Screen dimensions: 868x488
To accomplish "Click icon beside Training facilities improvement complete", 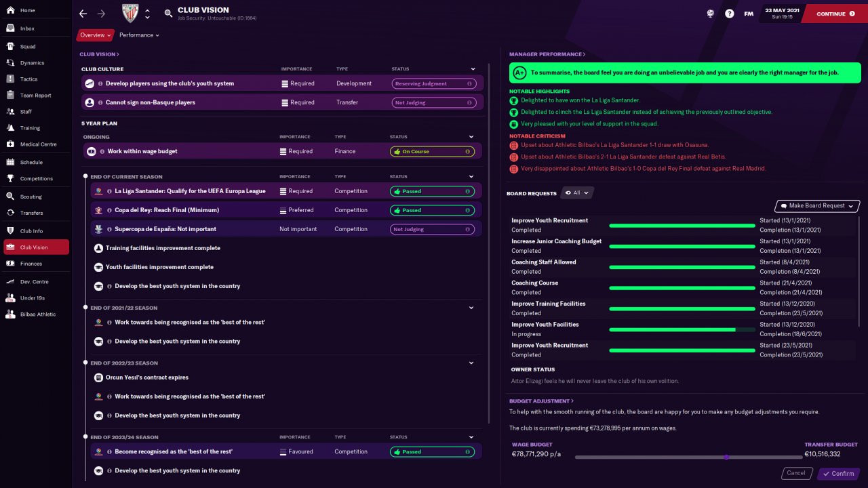I will point(99,248).
